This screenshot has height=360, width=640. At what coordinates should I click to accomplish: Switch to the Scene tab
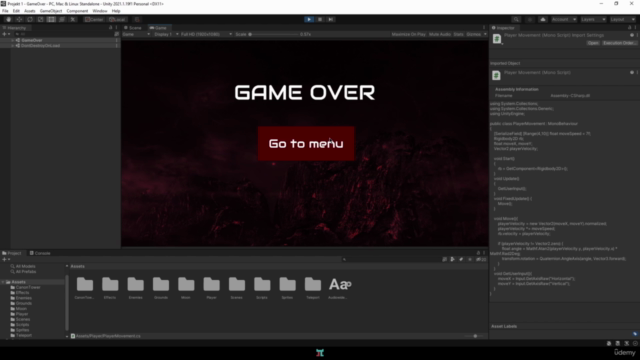pos(133,28)
